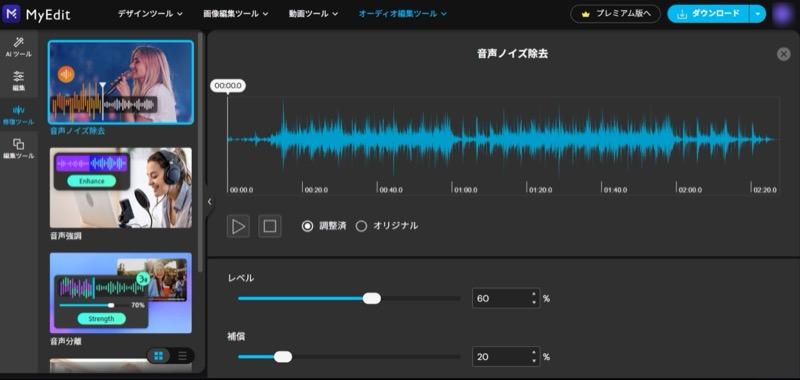Increase the レベル value with up arrow
The width and height of the screenshot is (800, 380).
click(534, 294)
